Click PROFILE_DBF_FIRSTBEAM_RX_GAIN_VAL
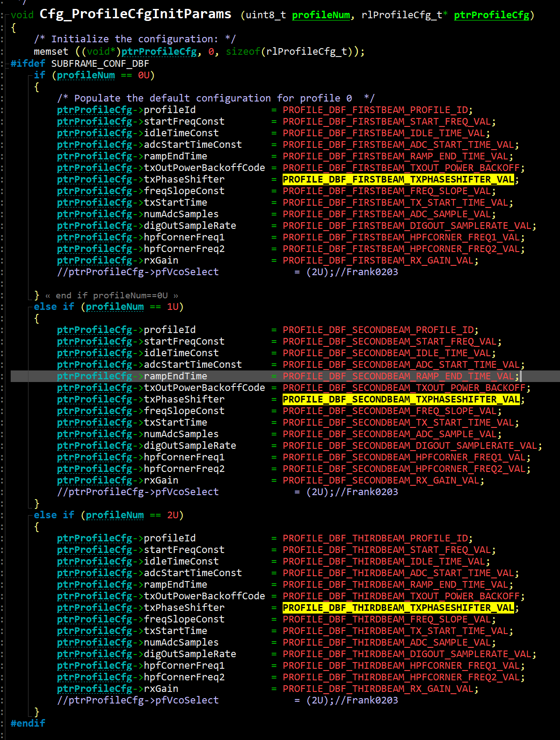 coord(378,260)
